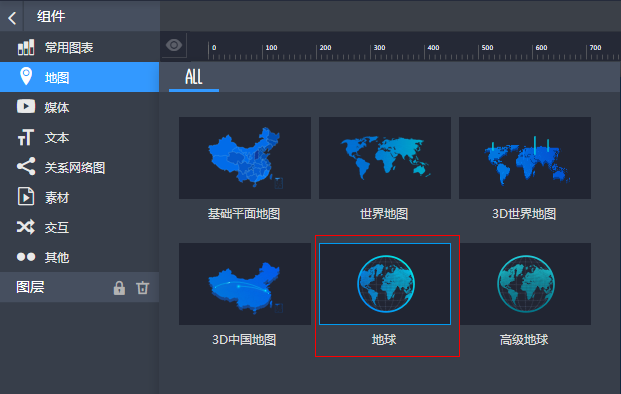Switch to the ALL tab
This screenshot has width=621, height=394.
click(194, 77)
